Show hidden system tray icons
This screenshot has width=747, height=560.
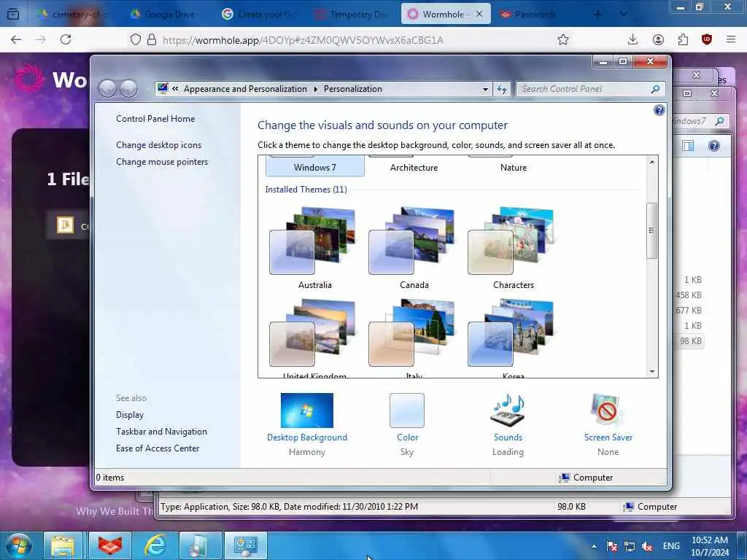click(594, 546)
